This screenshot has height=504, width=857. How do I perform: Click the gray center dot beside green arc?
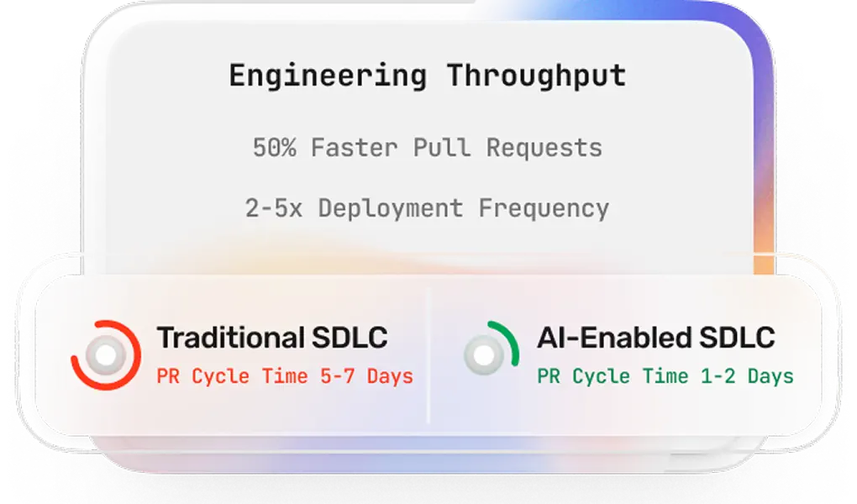(x=482, y=356)
